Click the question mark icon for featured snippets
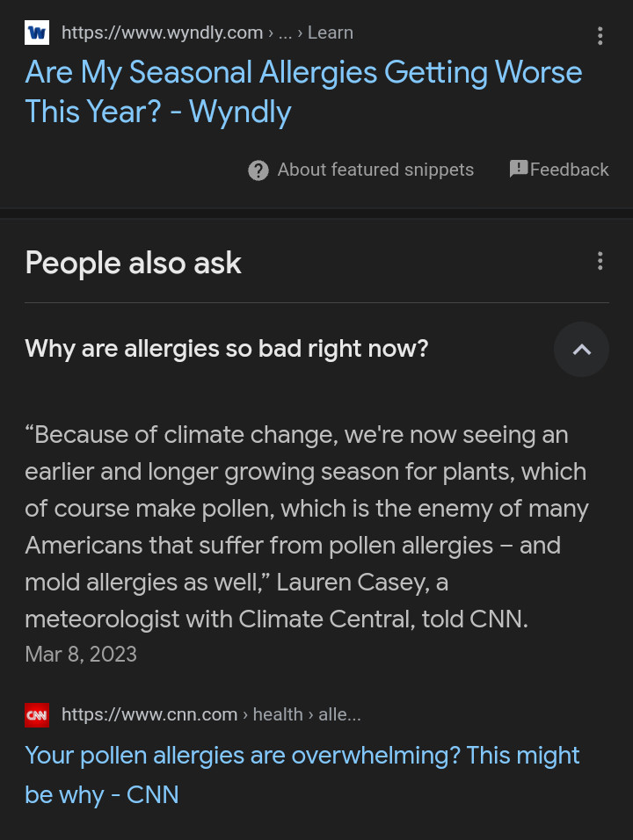This screenshot has width=633, height=840. [x=258, y=170]
